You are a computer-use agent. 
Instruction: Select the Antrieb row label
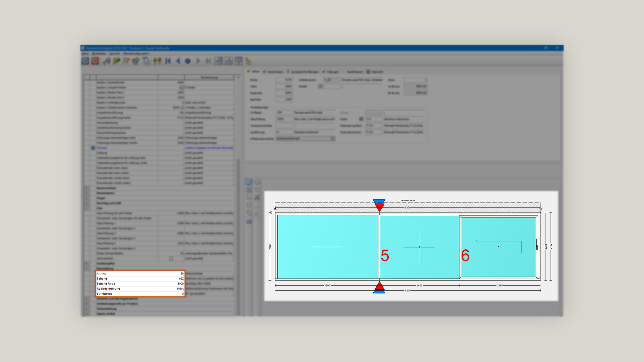point(102,274)
